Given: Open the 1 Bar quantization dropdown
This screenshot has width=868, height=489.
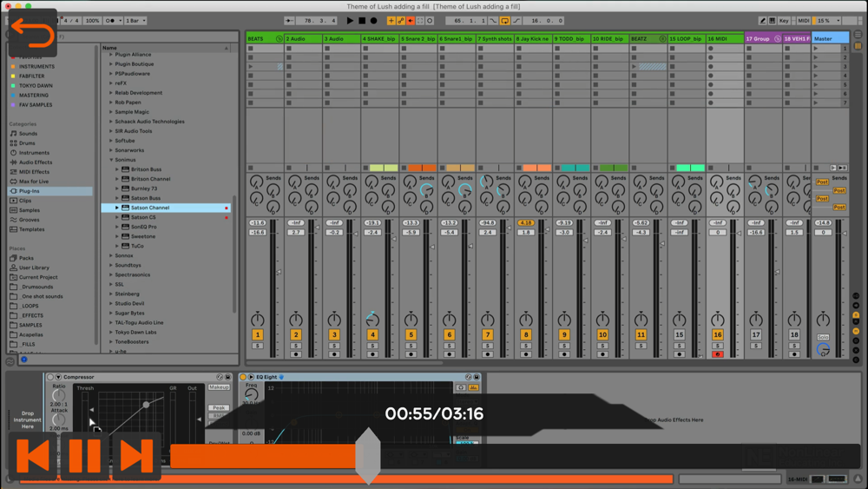Looking at the screenshot, I should coord(135,21).
